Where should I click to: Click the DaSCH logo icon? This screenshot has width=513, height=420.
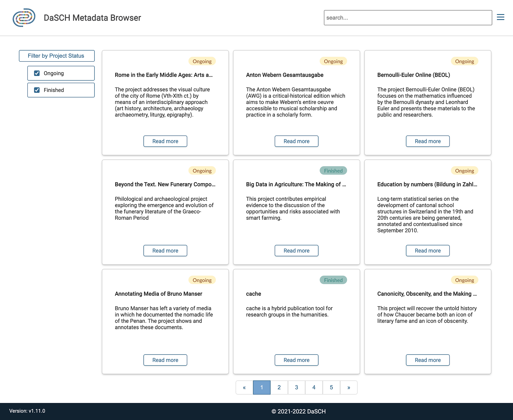coord(24,18)
